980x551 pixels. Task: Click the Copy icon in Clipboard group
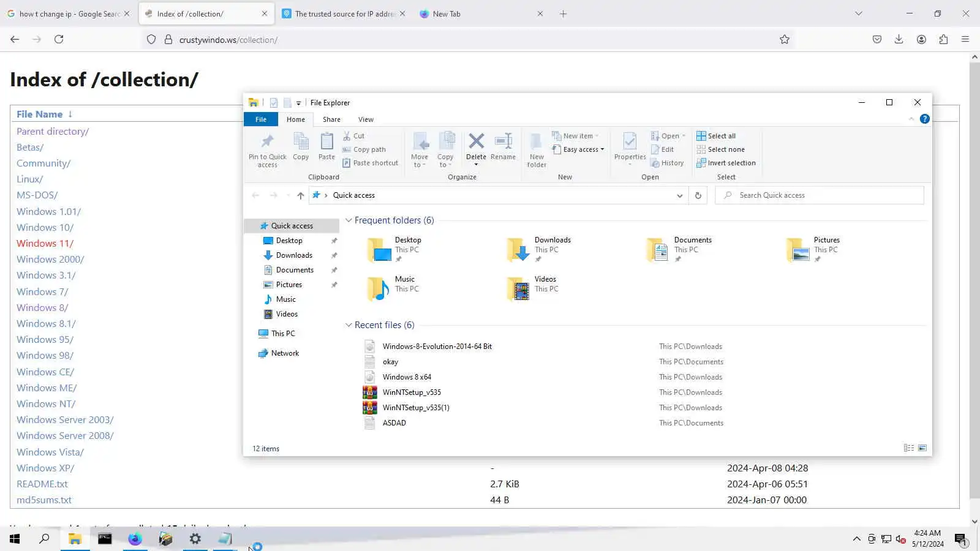click(301, 147)
